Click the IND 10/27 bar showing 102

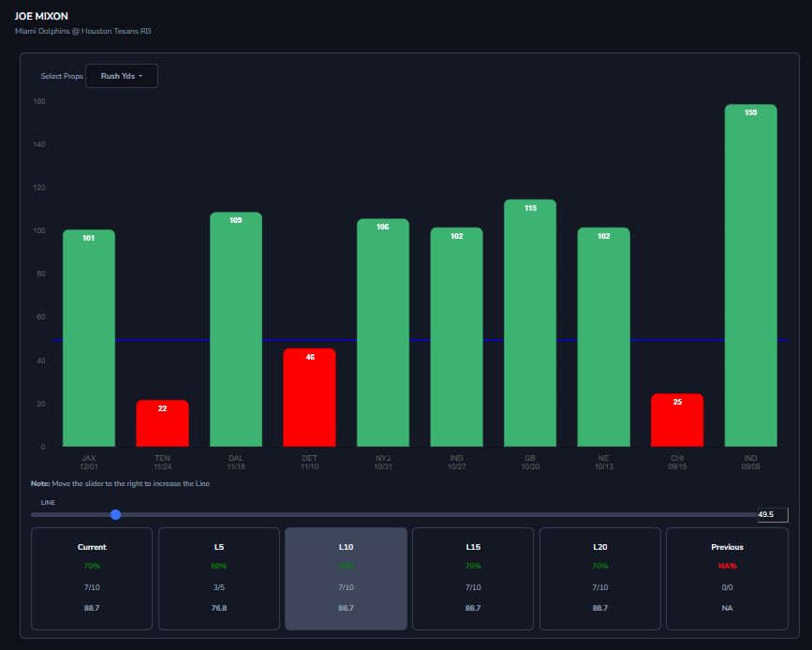point(457,337)
